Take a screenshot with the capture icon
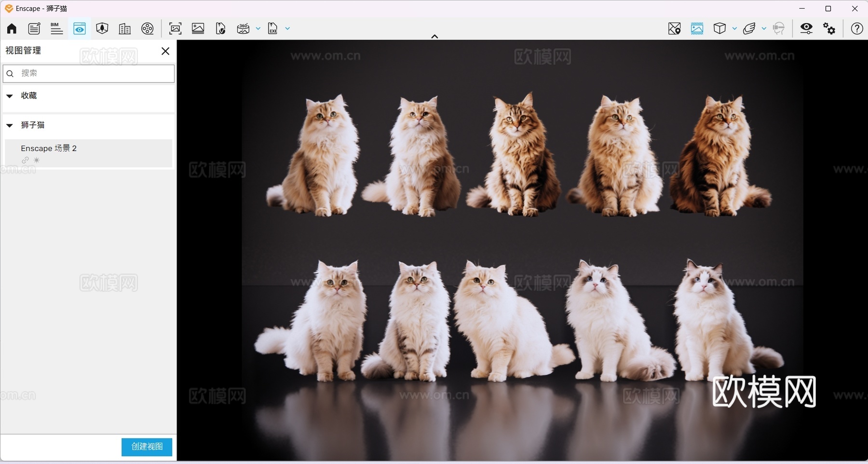Viewport: 868px width, 464px height. click(x=176, y=28)
